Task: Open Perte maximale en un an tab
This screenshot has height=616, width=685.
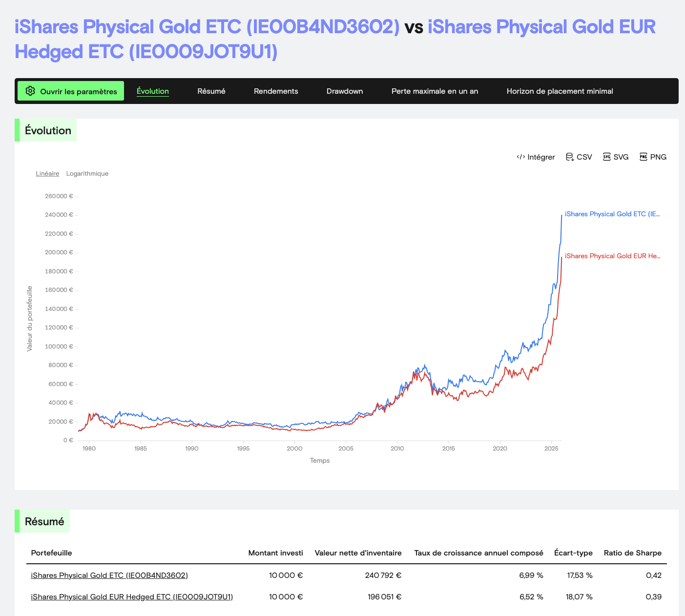Action: click(435, 91)
